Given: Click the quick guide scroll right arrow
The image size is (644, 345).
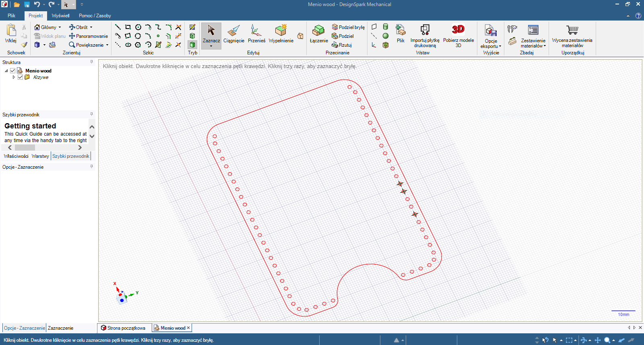Looking at the screenshot, I should click(x=80, y=148).
